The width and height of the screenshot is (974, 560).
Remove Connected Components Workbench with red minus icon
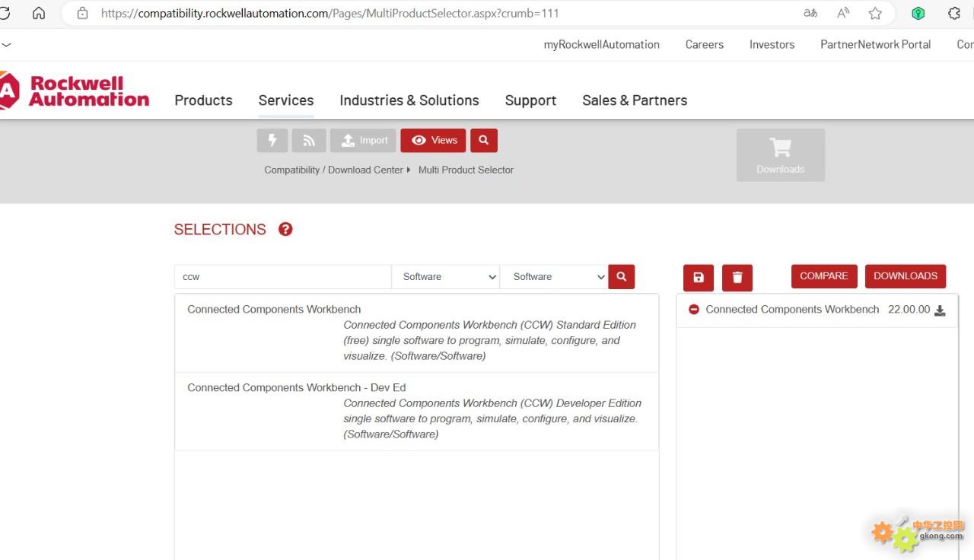694,310
